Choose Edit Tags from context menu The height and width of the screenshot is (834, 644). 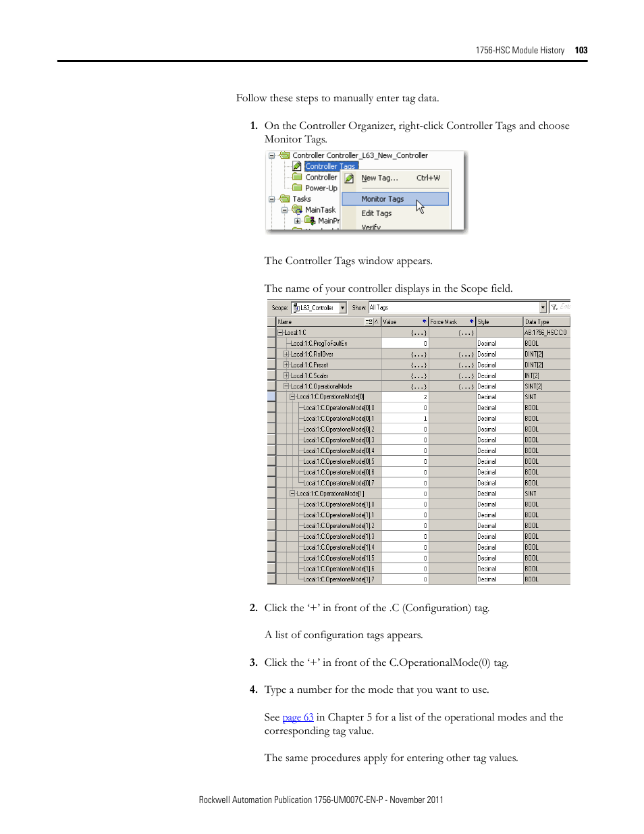[396, 213]
